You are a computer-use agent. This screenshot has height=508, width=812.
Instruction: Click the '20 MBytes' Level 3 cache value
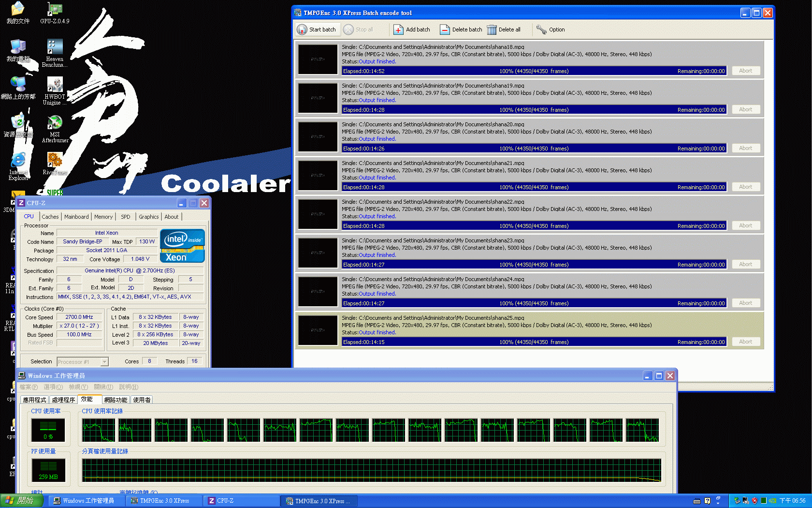click(156, 343)
